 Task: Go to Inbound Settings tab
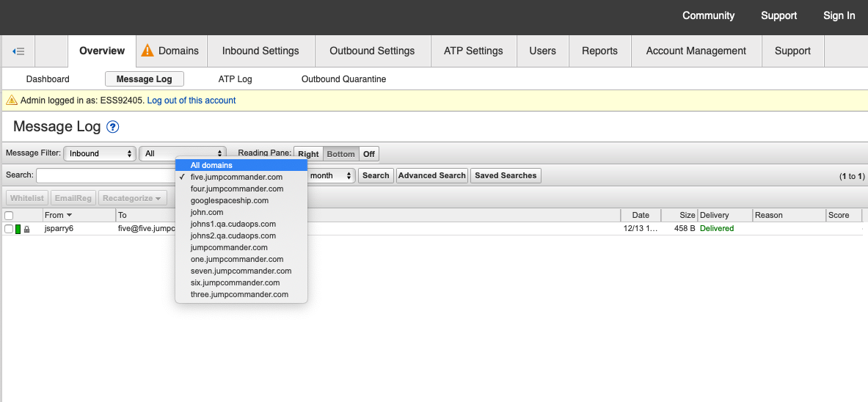260,51
